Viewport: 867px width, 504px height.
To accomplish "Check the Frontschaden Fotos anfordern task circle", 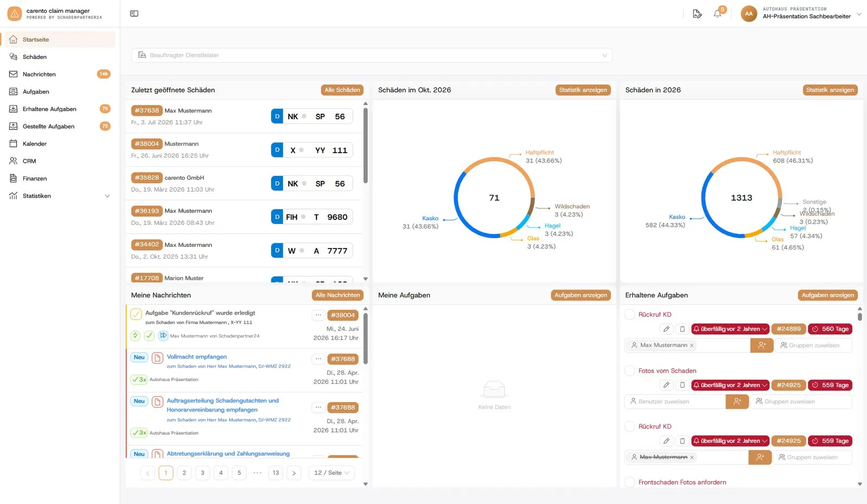I will coord(630,482).
